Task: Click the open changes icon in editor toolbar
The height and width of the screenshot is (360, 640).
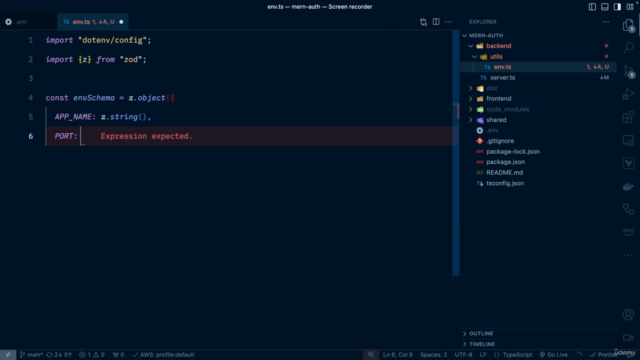Action: click(423, 22)
